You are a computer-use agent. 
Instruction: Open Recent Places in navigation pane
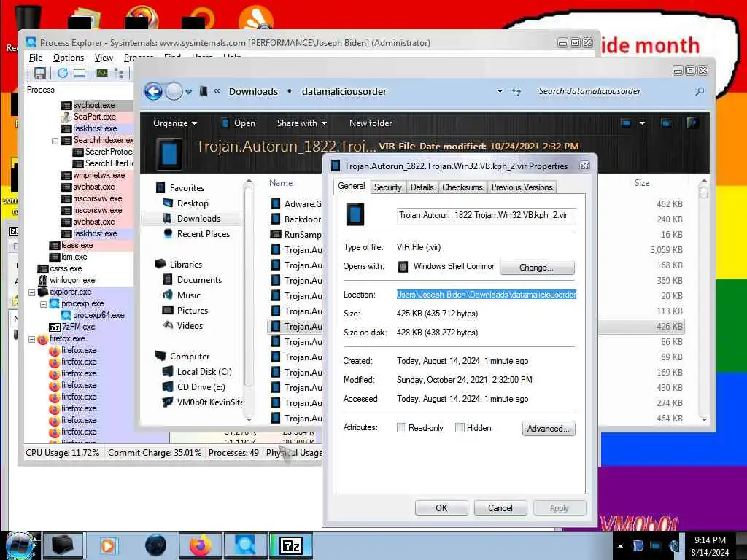click(203, 234)
